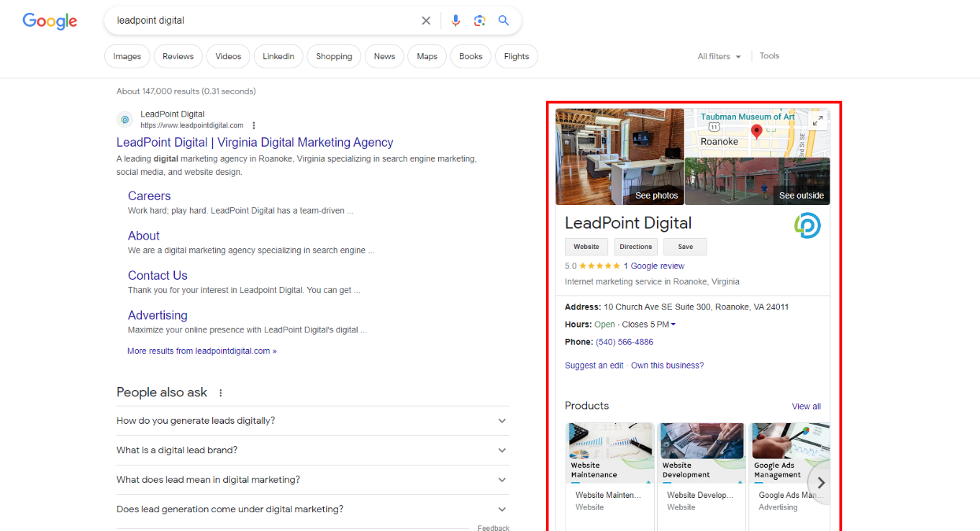Click Taubman Museum of Art map label
The width and height of the screenshot is (980, 531).
pos(748,117)
